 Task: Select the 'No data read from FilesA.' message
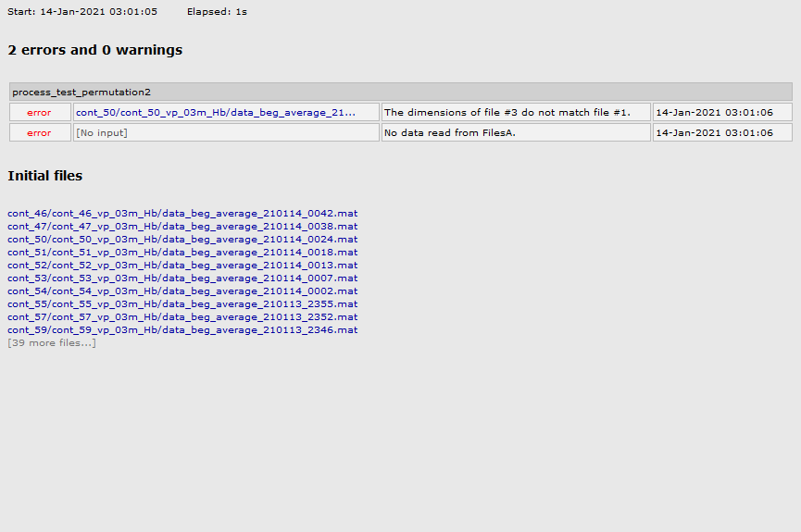pyautogui.click(x=516, y=132)
